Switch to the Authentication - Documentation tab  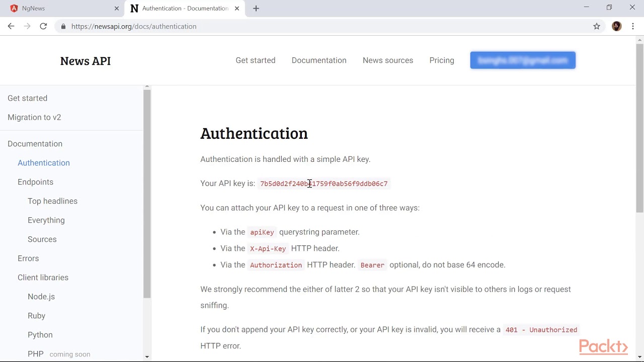point(185,8)
